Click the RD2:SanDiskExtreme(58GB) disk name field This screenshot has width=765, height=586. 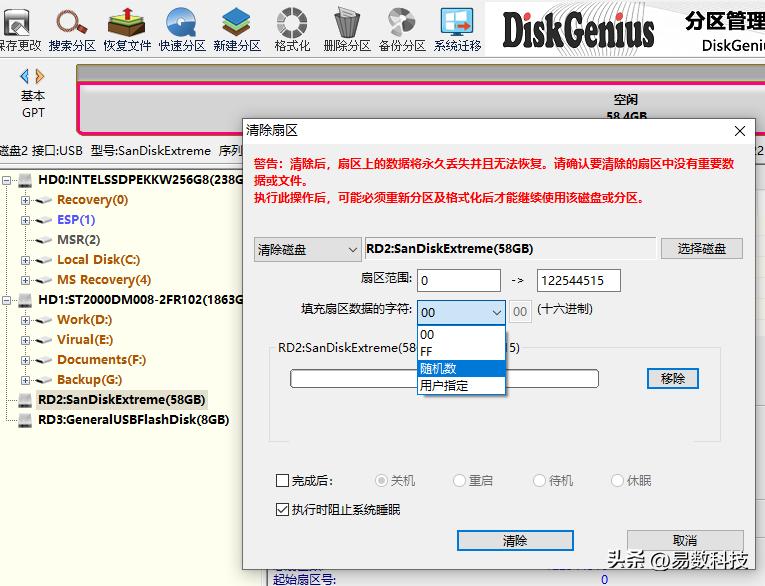pyautogui.click(x=510, y=249)
